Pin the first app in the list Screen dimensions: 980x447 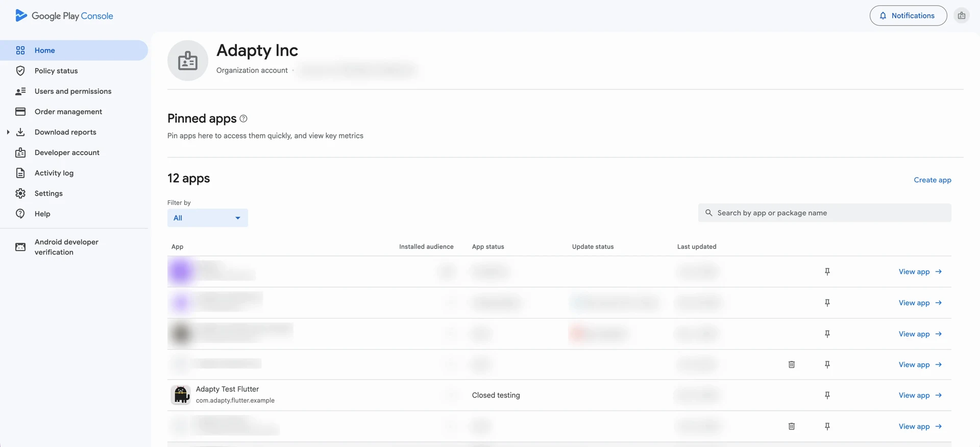click(827, 272)
